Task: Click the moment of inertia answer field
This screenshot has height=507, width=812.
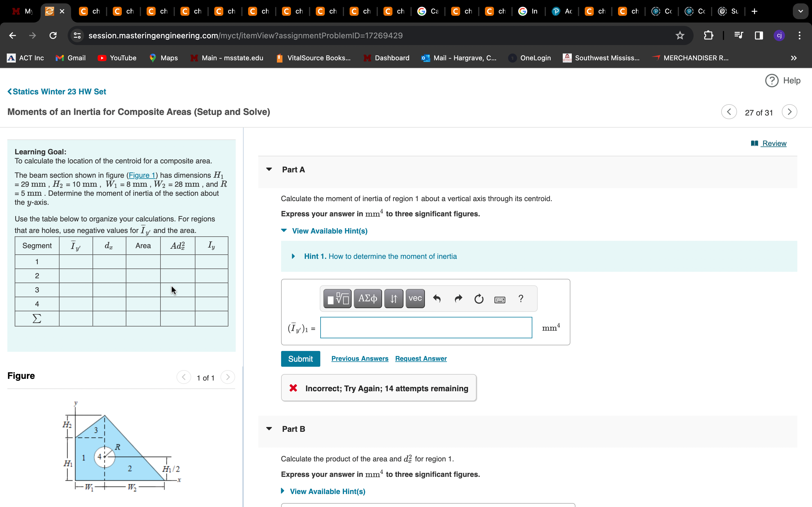Action: click(426, 328)
